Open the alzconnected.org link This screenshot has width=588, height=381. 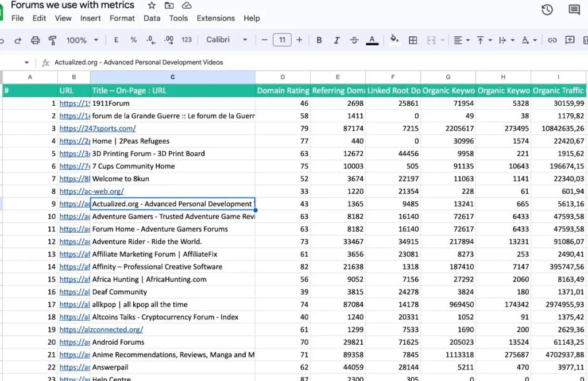pyautogui.click(x=101, y=330)
